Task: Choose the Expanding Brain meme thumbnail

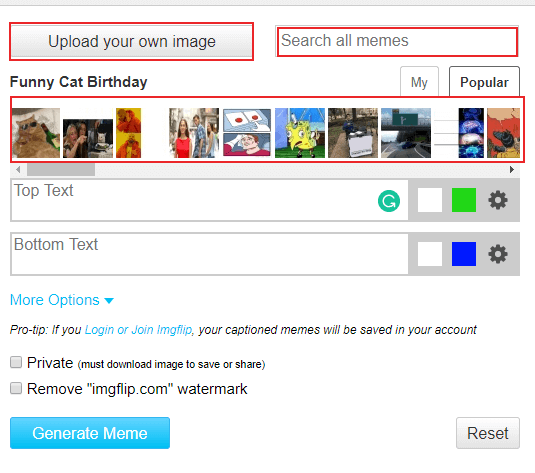Action: coord(471,133)
